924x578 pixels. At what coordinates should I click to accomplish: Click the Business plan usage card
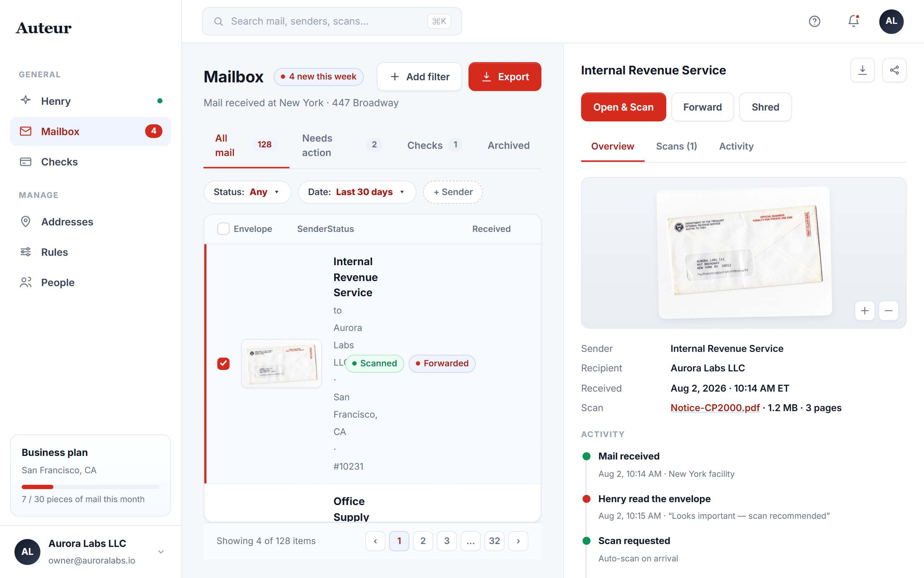[x=91, y=475]
